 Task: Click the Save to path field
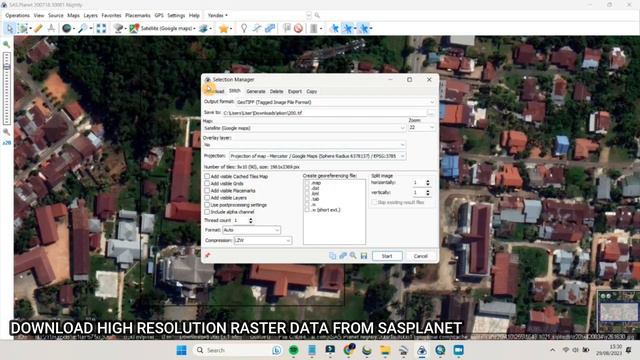(x=324, y=113)
